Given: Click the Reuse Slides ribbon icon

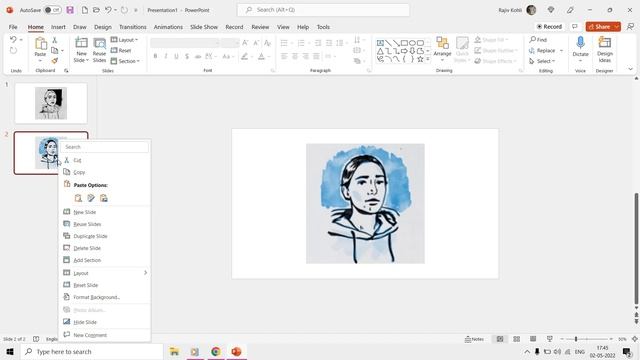Looking at the screenshot, I should 99,44.
